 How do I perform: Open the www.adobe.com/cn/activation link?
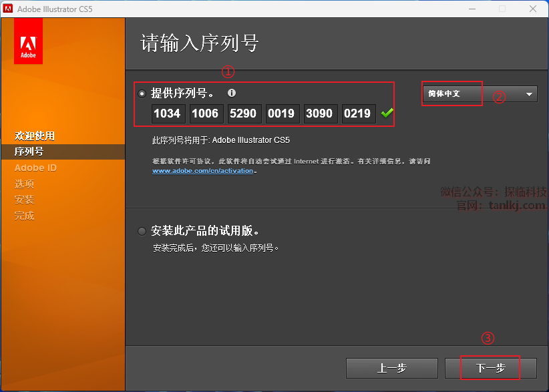click(203, 171)
